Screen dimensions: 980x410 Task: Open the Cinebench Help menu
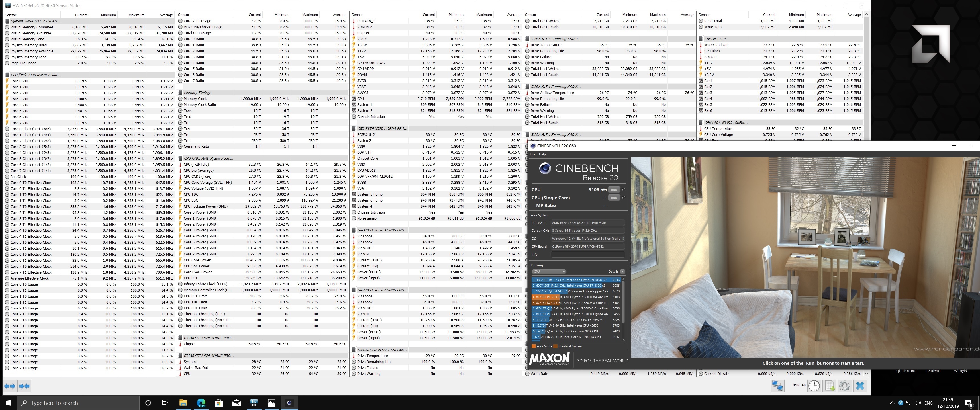[542, 154]
